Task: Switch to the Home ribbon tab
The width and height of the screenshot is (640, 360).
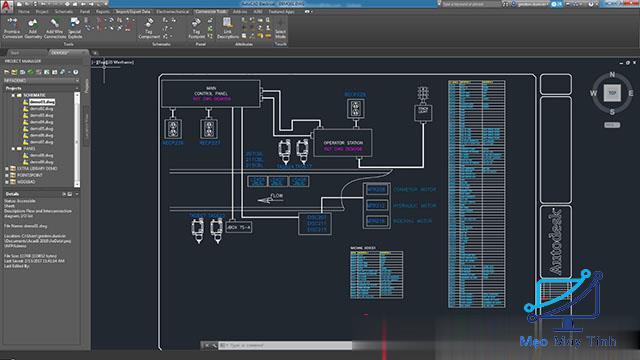Action: point(24,12)
